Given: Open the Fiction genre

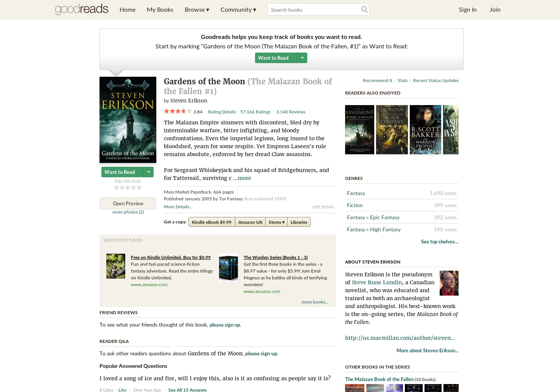Looking at the screenshot, I should pyautogui.click(x=355, y=205).
